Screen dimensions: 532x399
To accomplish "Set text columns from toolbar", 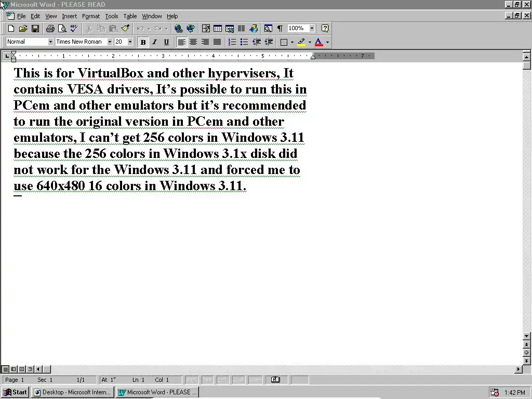I will (x=241, y=29).
